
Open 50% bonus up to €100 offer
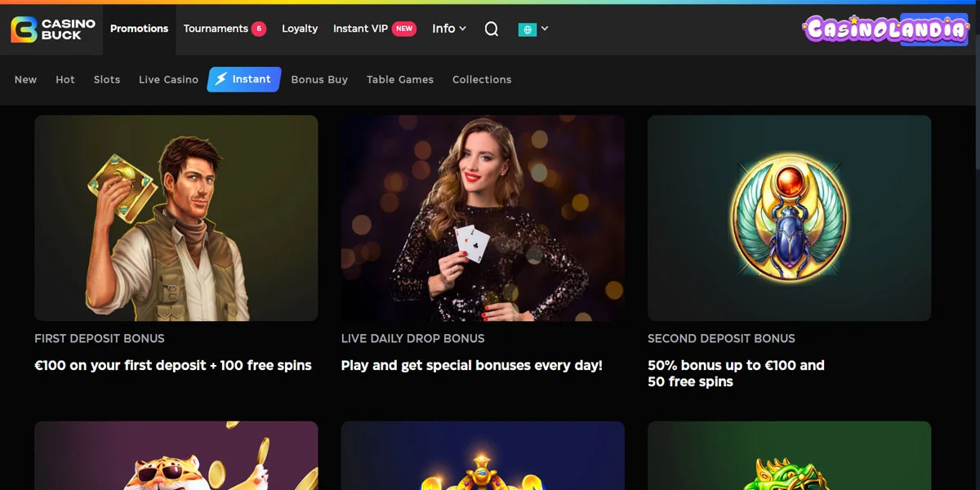736,373
